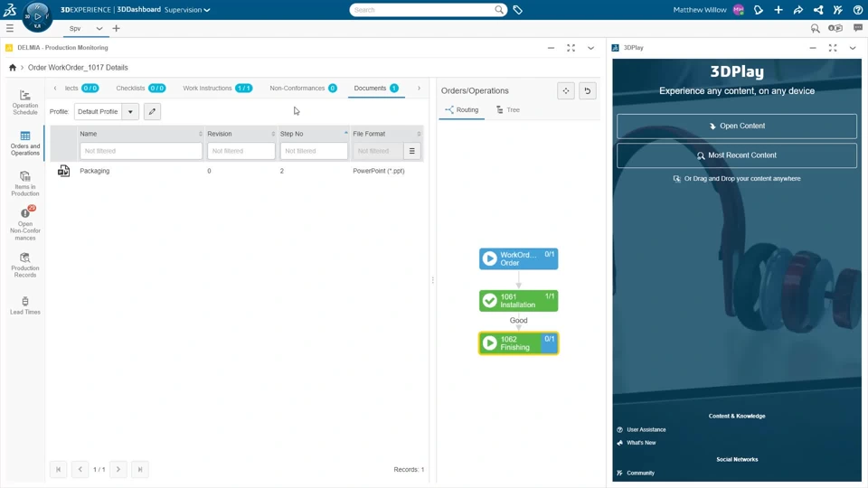Open the help question mark icon
Image resolution: width=868 pixels, height=488 pixels.
857,10
